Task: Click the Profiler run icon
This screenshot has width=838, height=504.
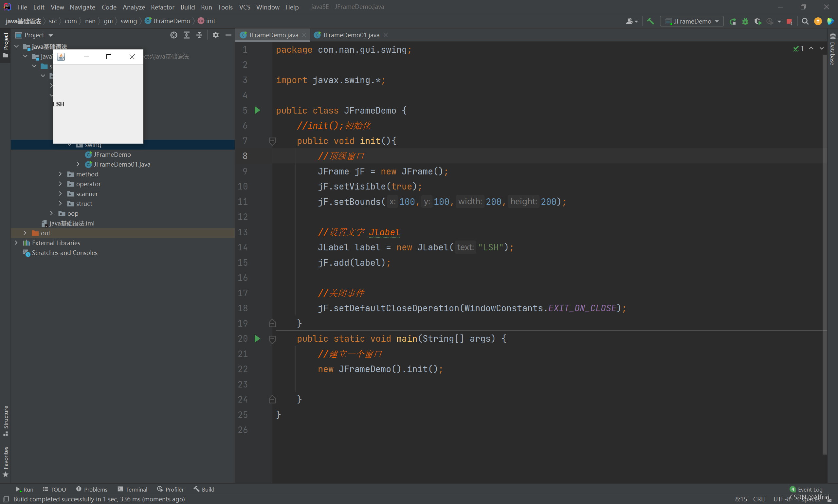Action: 770,21
